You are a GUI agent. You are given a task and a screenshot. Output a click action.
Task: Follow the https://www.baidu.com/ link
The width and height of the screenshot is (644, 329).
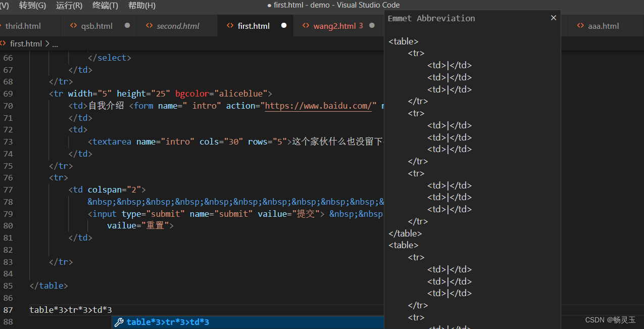[318, 106]
